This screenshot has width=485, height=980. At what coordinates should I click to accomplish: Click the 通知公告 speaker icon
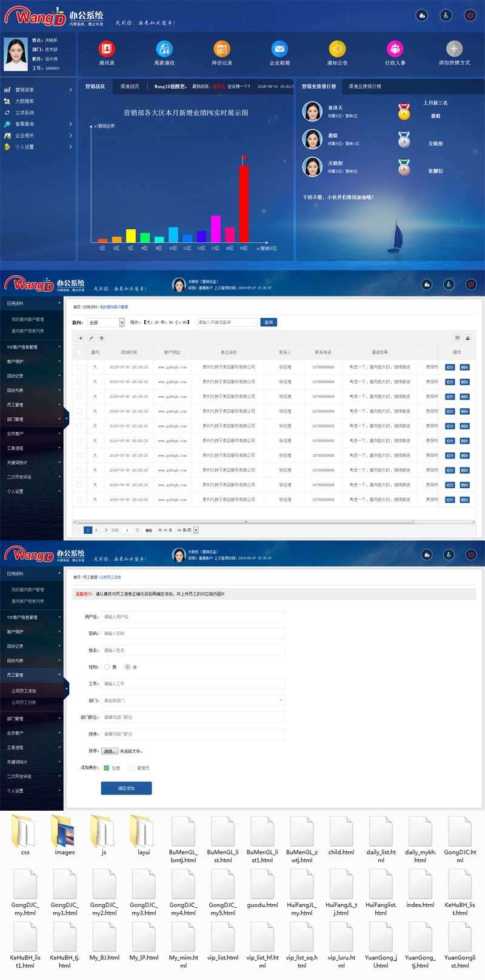pos(337,49)
